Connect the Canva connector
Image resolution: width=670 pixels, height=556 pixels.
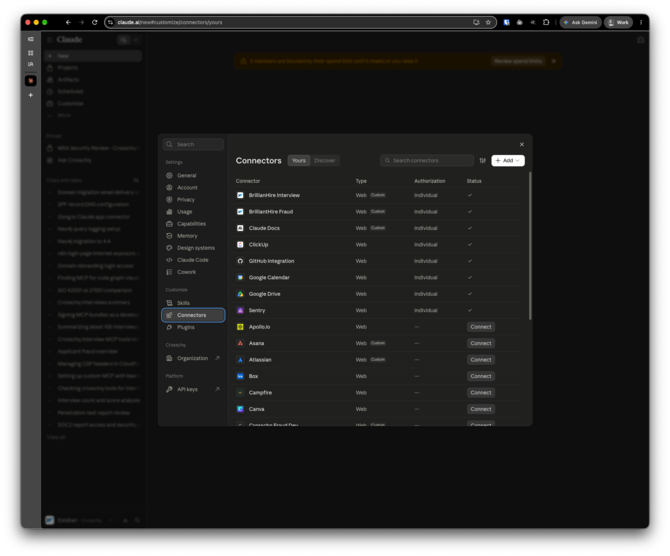pos(481,409)
